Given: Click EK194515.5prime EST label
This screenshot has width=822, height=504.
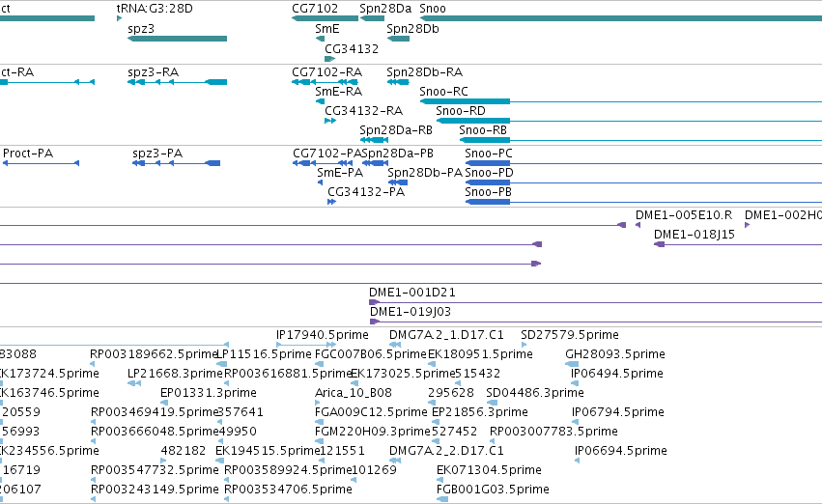Looking at the screenshot, I should click(268, 452).
